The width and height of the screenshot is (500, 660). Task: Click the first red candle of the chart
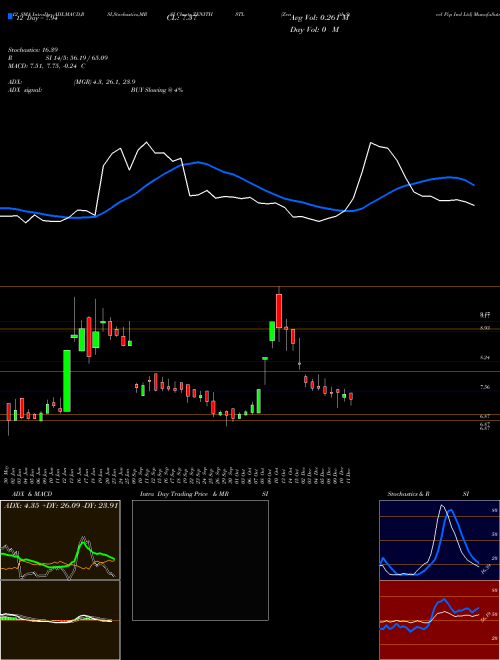coord(8,412)
